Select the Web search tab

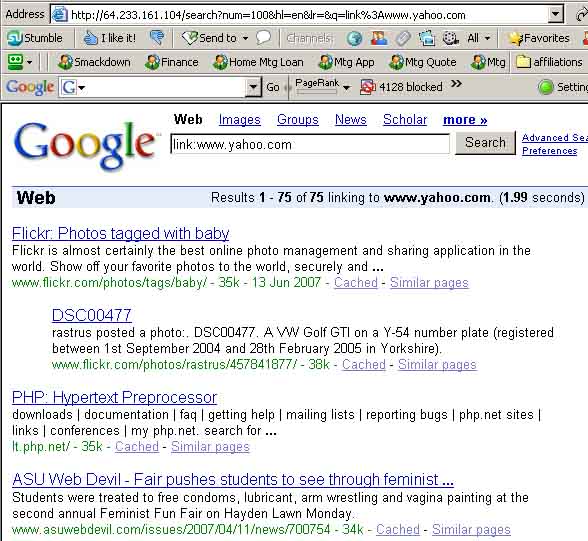tap(188, 120)
